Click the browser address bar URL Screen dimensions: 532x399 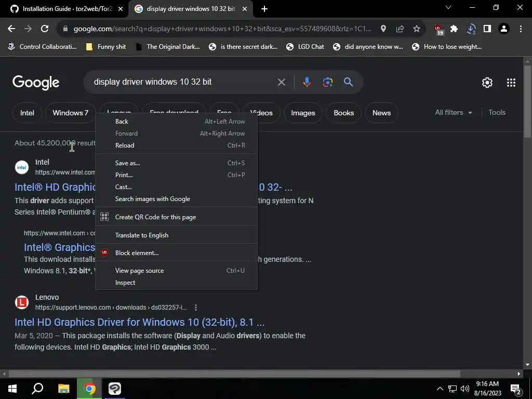coord(222,29)
